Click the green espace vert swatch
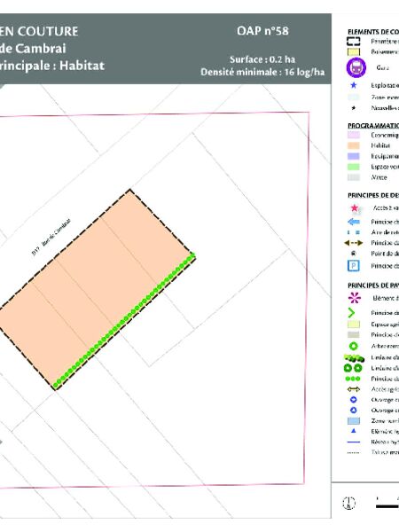 [354, 167]
